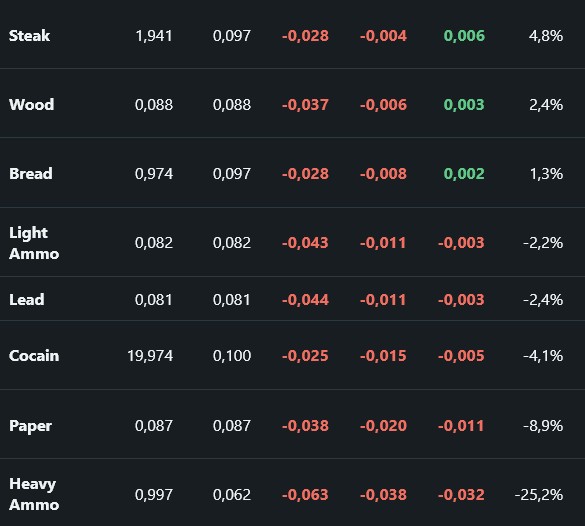Select Lead's red -0,044 value
The image size is (585, 526).
(305, 300)
